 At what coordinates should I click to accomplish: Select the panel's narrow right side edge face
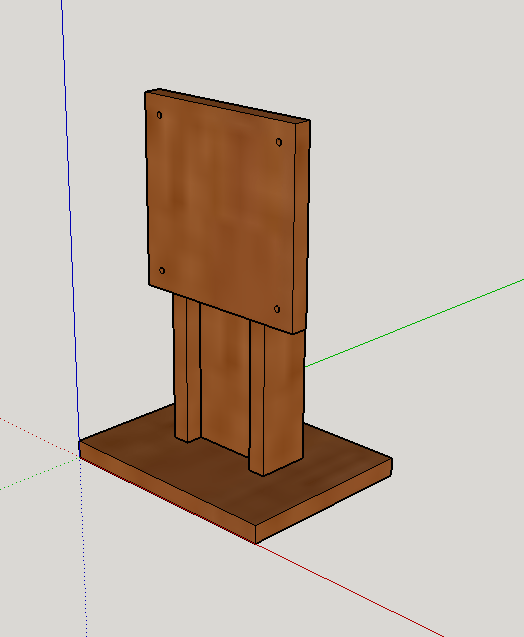301,225
